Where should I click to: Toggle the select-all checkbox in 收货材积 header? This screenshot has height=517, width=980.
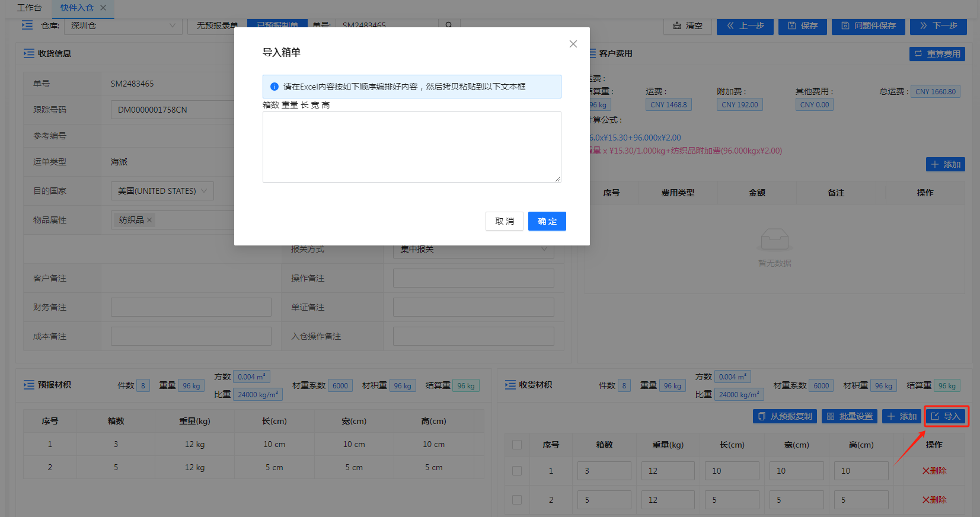[517, 445]
